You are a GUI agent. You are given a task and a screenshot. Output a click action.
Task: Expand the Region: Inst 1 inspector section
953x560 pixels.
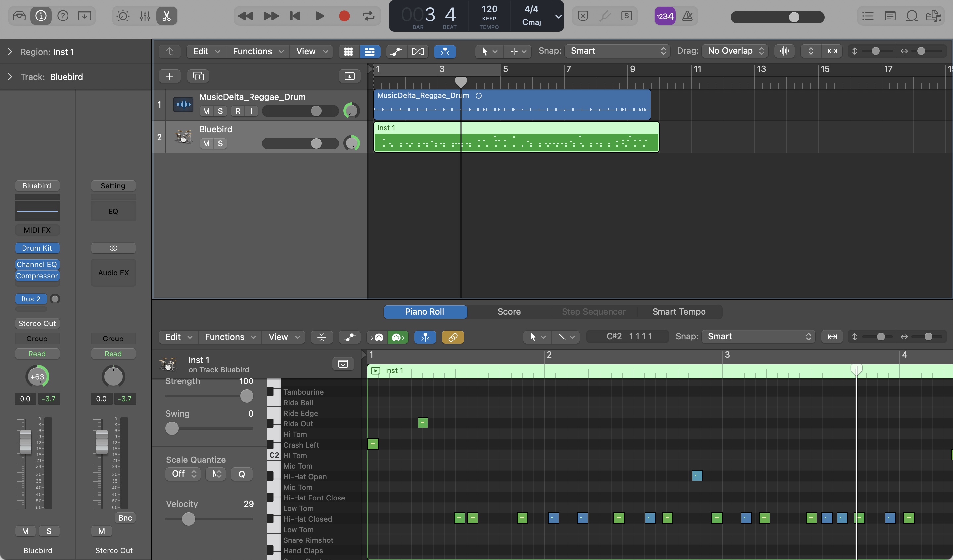point(10,52)
